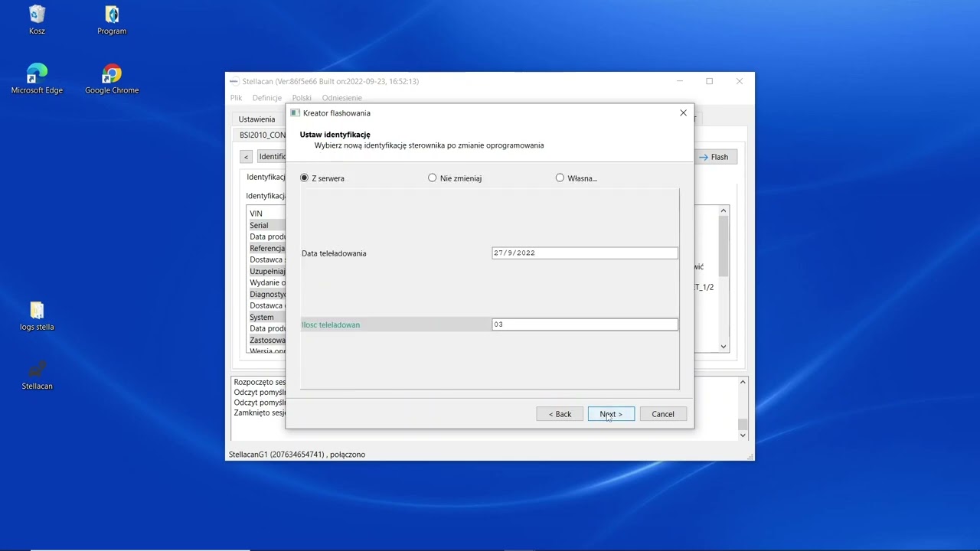Close the Kreator flashowania dialog
This screenshot has width=980, height=551.
[683, 112]
